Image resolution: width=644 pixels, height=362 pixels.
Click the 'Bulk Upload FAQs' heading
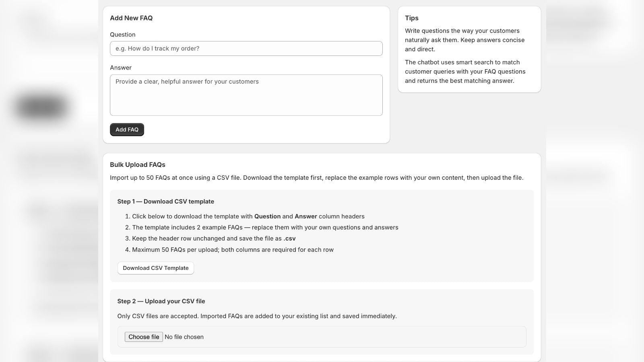point(138,165)
